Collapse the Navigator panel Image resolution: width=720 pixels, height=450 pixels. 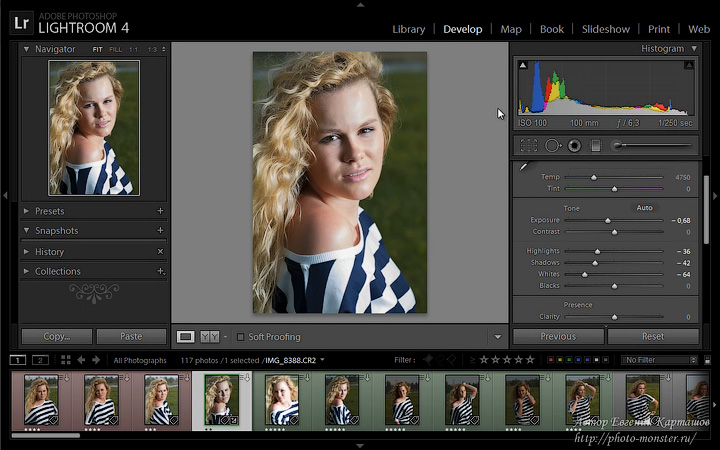click(26, 49)
